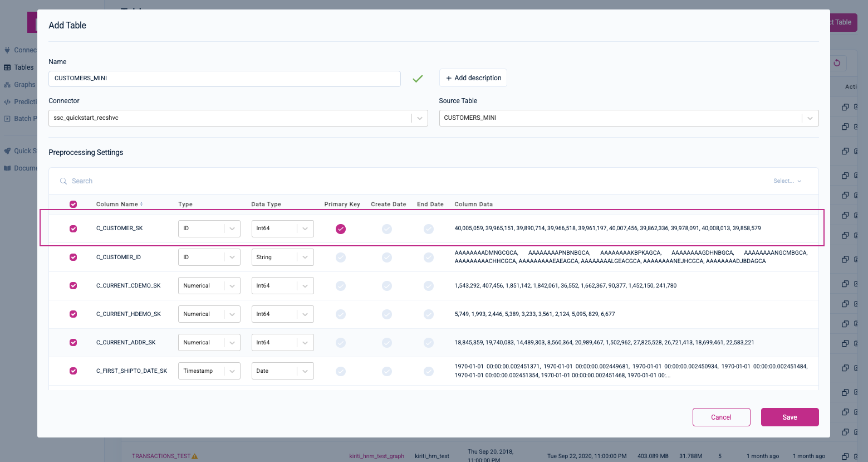This screenshot has width=868, height=462.
Task: Open the Data Type dropdown for C_CUSTOMER_SK
Action: point(282,228)
